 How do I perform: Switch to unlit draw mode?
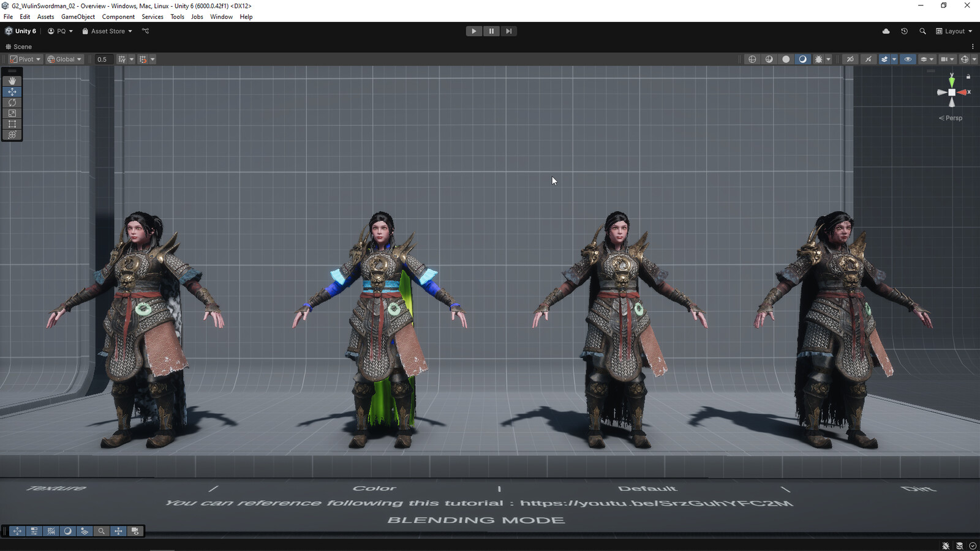(x=786, y=59)
